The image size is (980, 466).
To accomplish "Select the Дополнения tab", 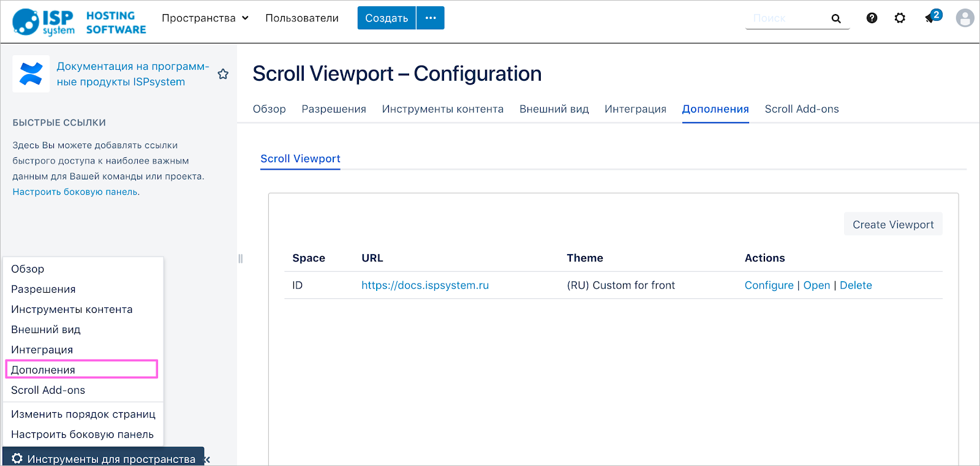I will tap(715, 109).
